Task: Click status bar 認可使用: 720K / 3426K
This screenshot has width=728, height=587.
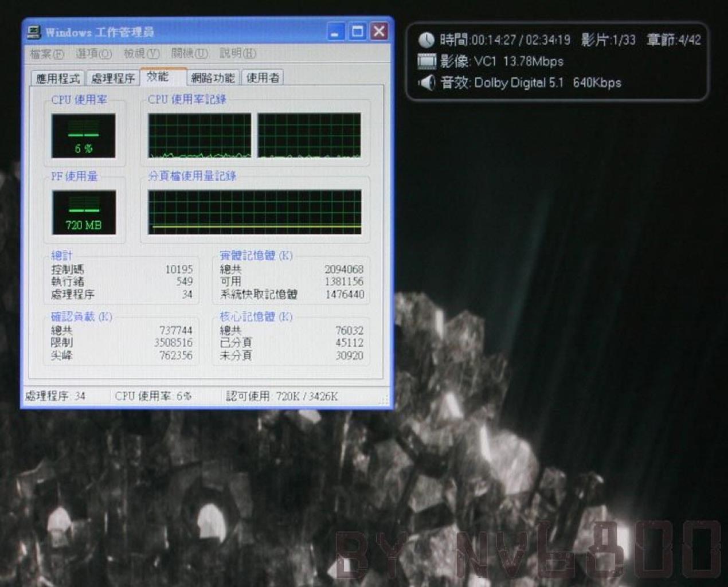Action: pyautogui.click(x=282, y=396)
